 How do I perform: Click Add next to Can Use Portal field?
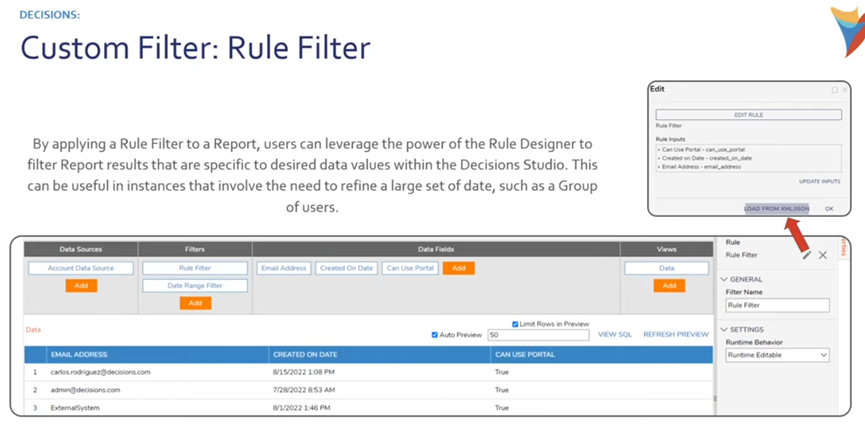458,268
